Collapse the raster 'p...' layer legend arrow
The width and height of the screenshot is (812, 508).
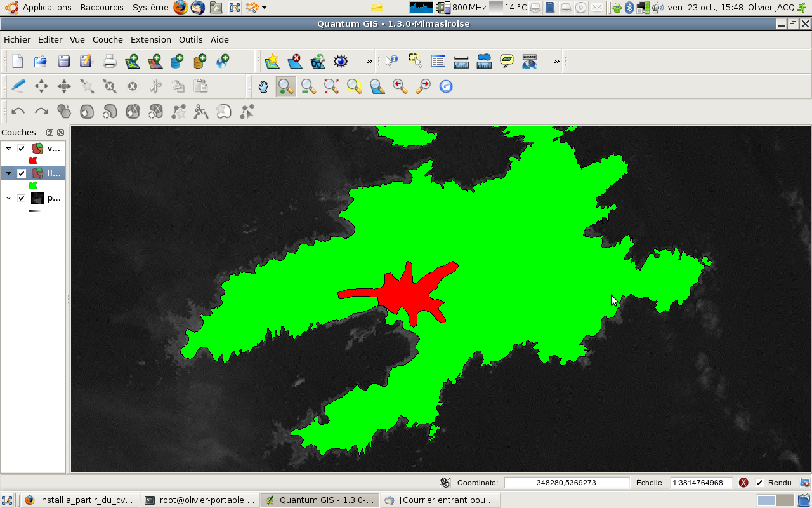9,198
